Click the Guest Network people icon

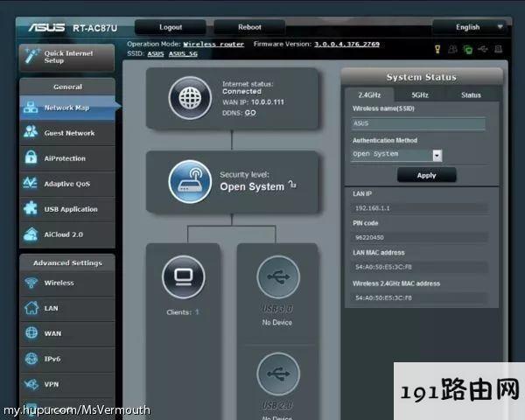tap(31, 132)
